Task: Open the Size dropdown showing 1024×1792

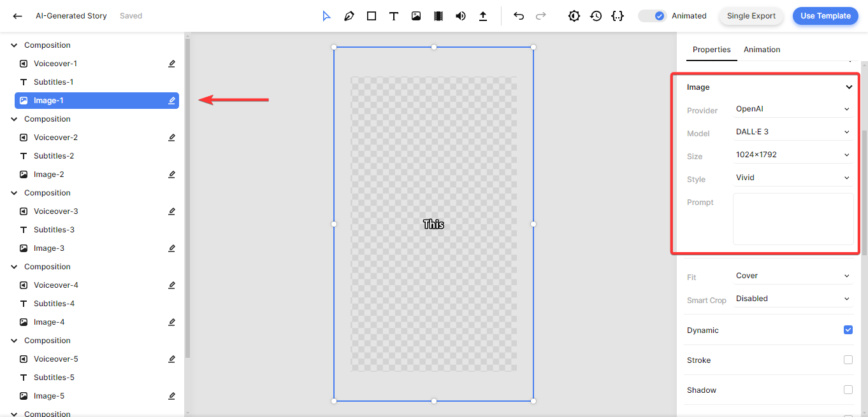Action: click(x=792, y=155)
